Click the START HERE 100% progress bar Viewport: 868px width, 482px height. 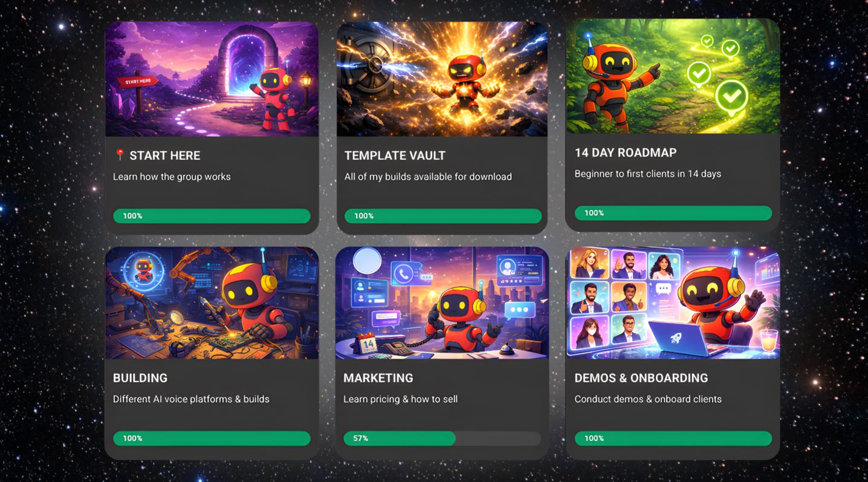(x=212, y=216)
